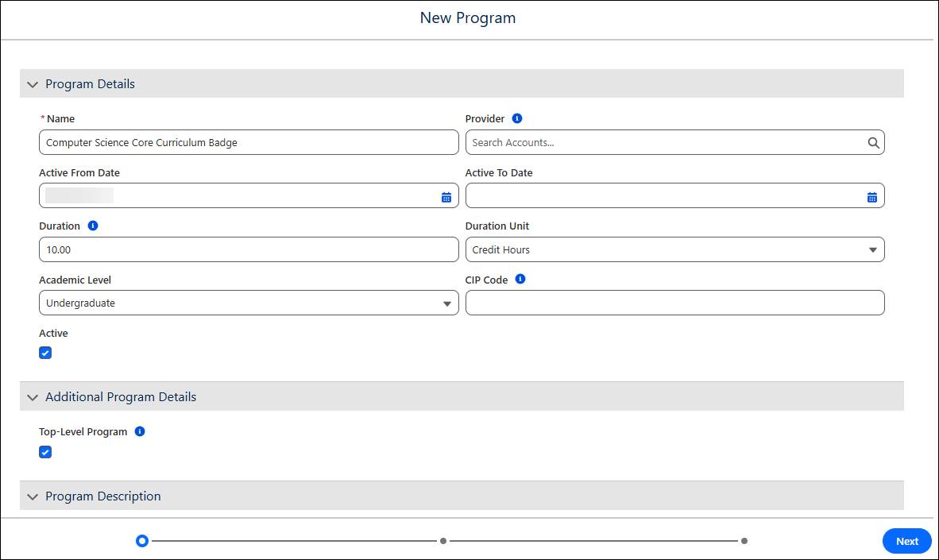Expand the Program Description section
Image resolution: width=939 pixels, height=560 pixels.
click(x=33, y=496)
